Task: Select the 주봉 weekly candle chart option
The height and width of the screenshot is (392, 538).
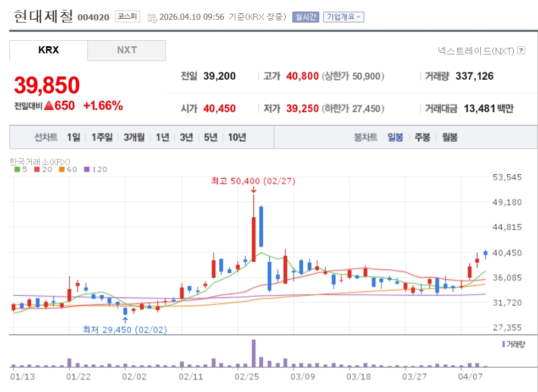Action: click(422, 137)
